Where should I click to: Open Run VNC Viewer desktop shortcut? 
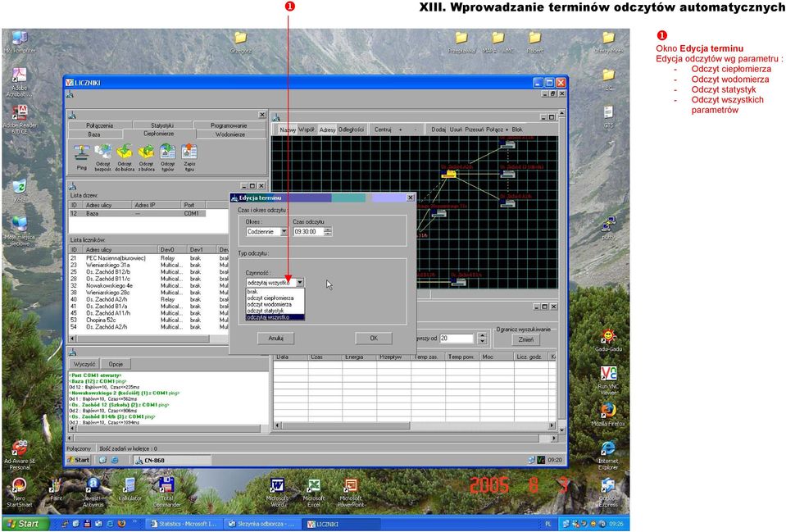point(608,380)
